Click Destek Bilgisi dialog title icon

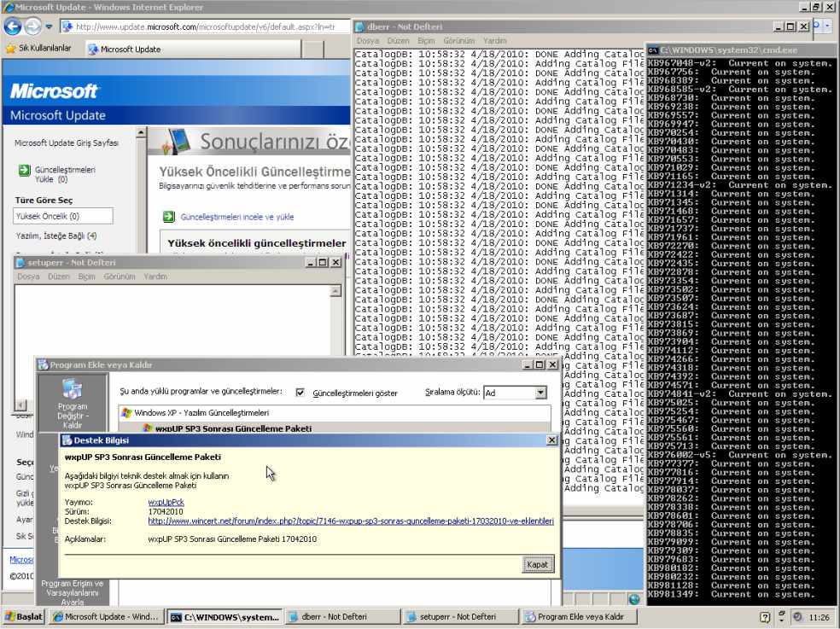[67, 440]
